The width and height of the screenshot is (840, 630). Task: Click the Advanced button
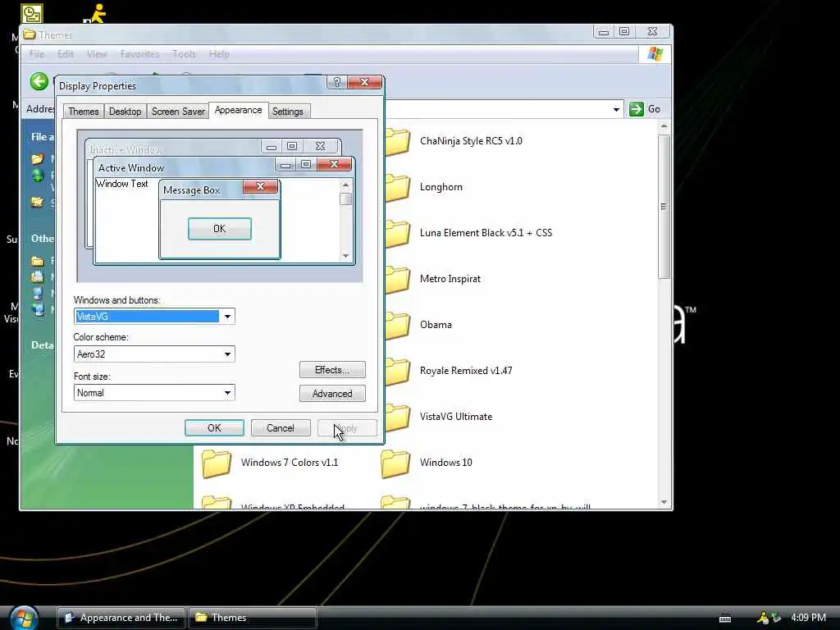[x=332, y=394]
